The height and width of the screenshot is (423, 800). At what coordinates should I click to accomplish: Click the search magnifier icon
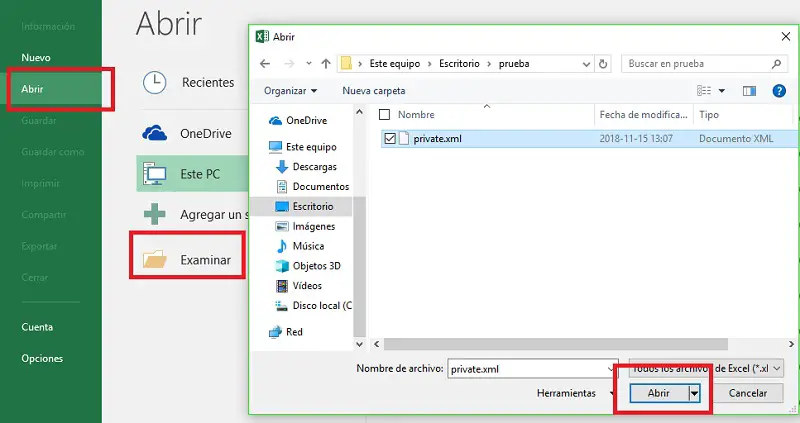pyautogui.click(x=776, y=64)
